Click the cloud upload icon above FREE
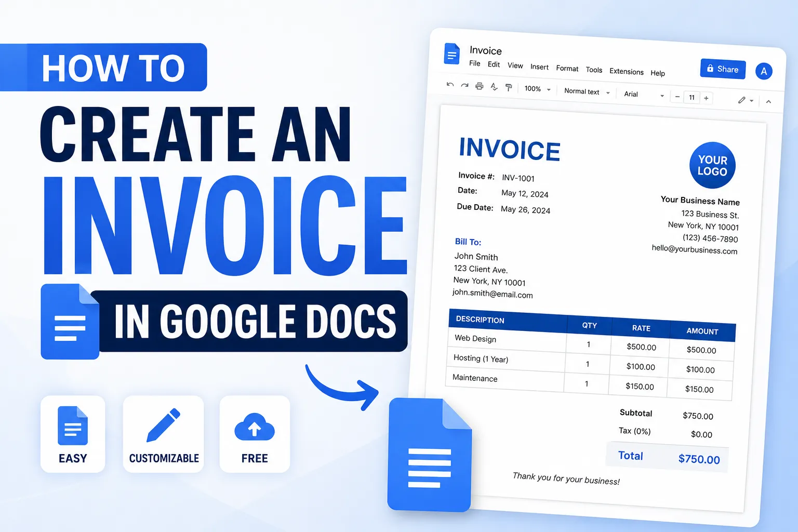Viewport: 798px width, 532px height. point(255,427)
